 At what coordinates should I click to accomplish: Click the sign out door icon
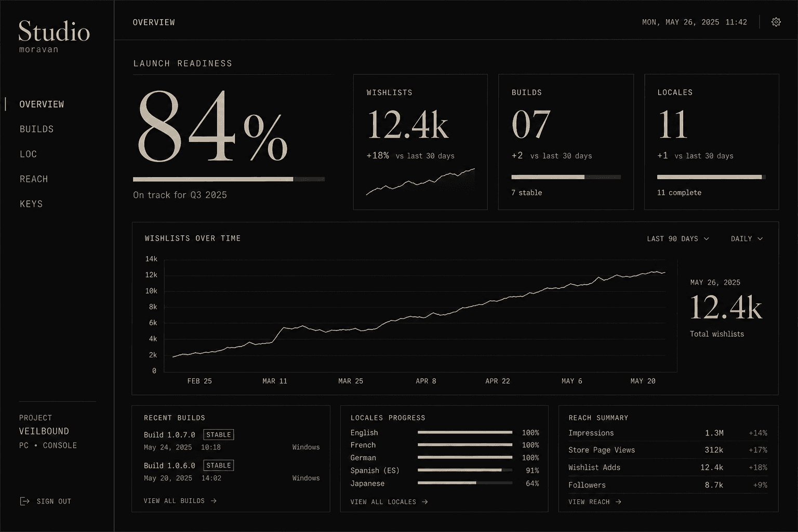(x=24, y=501)
